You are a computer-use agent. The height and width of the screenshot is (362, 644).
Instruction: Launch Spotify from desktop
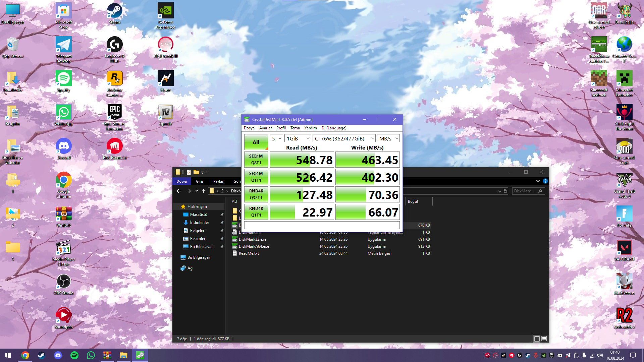pyautogui.click(x=63, y=81)
